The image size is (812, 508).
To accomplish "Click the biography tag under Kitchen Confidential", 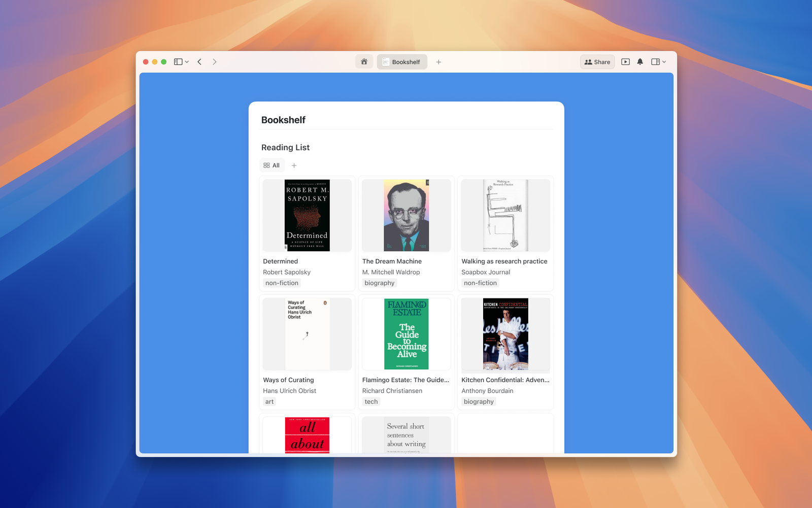I will point(479,402).
